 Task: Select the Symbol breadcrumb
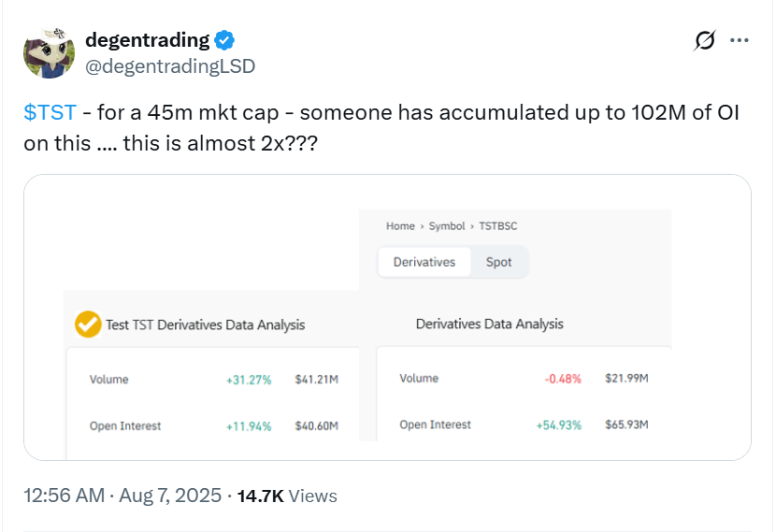(x=447, y=227)
